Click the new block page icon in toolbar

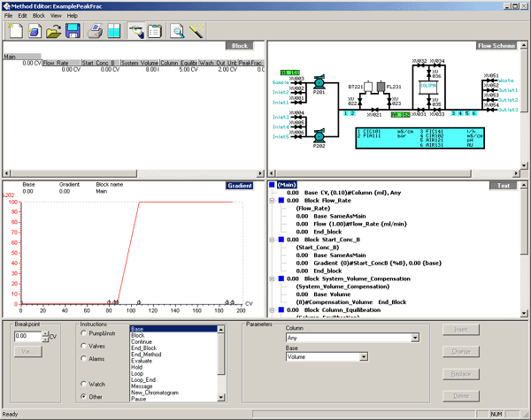[x=35, y=31]
